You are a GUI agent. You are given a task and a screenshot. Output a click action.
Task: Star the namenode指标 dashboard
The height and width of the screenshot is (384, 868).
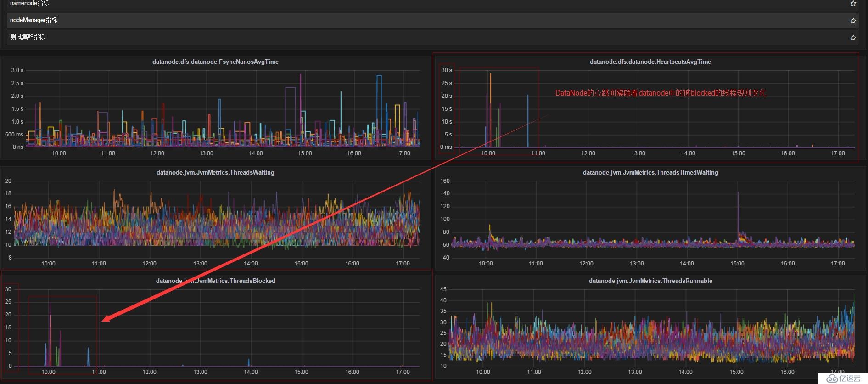click(853, 4)
